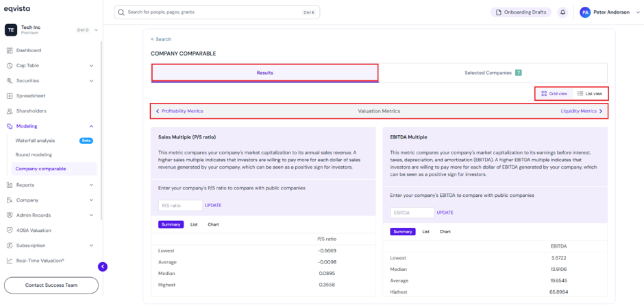Click the Dashboard sidebar icon

(10, 51)
